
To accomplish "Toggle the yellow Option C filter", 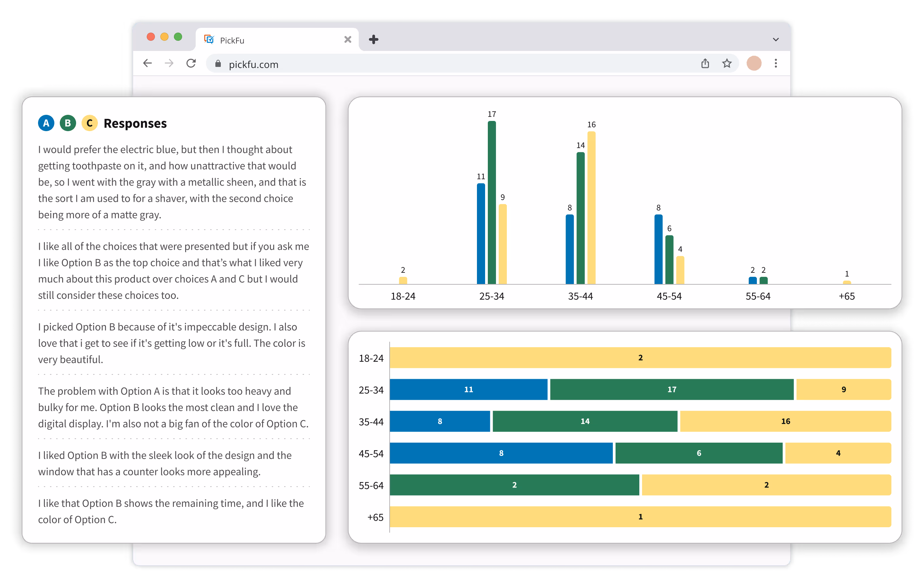I will 89,123.
